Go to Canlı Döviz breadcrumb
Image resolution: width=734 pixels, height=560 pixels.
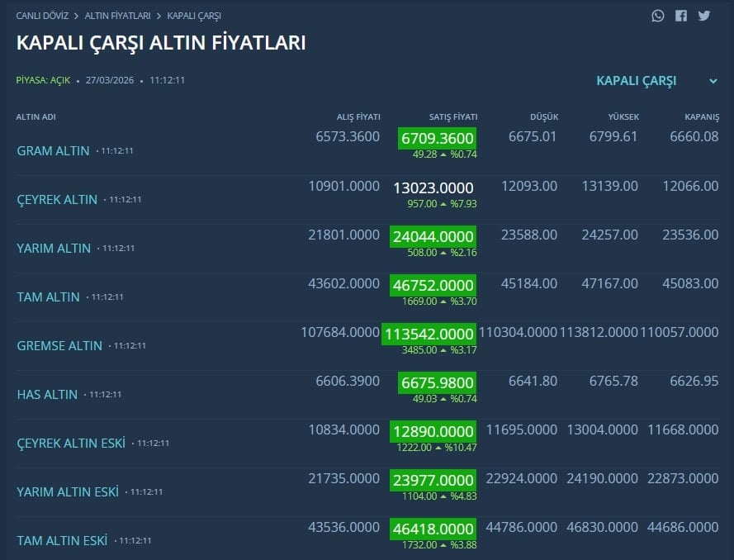tap(40, 16)
